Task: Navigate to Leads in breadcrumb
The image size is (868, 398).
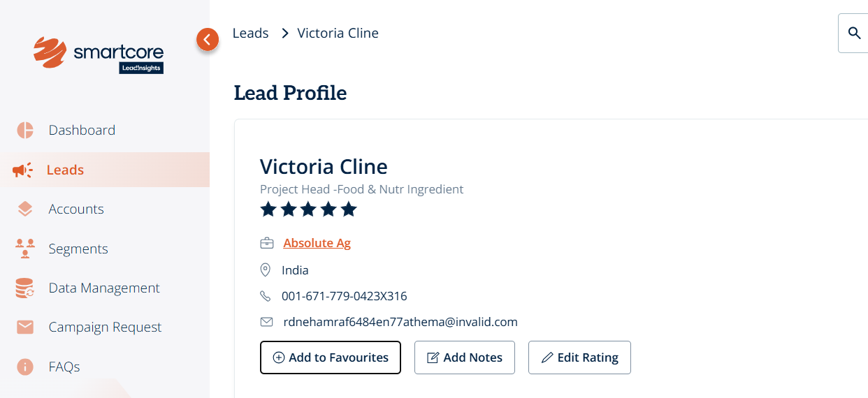Action: tap(250, 33)
